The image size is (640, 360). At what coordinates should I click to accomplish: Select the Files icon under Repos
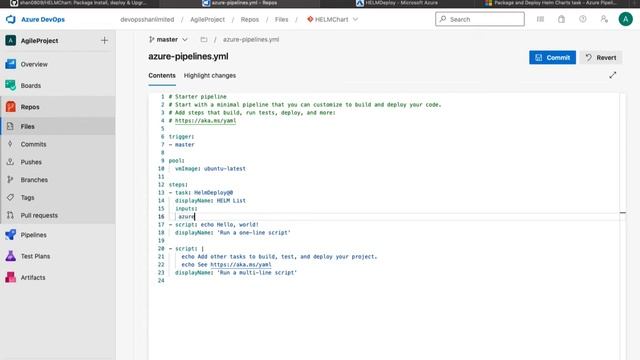coord(10,126)
